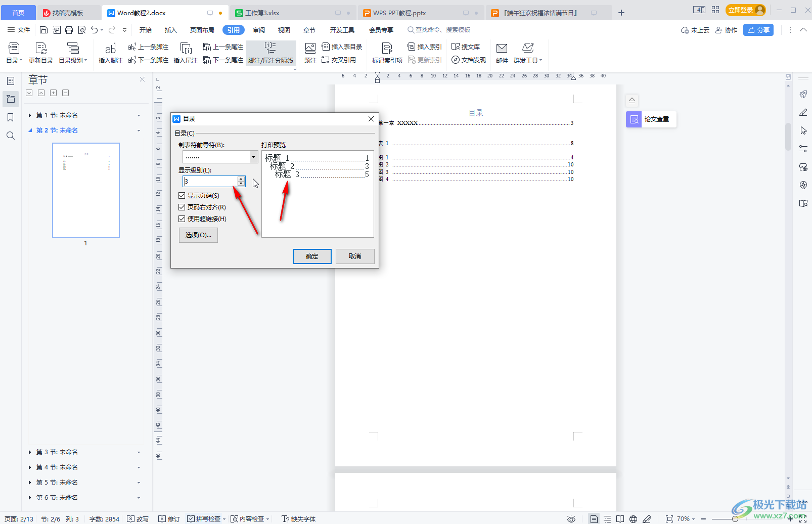This screenshot has width=812, height=524.
Task: Click the 交叉引用 button
Action: pyautogui.click(x=339, y=60)
